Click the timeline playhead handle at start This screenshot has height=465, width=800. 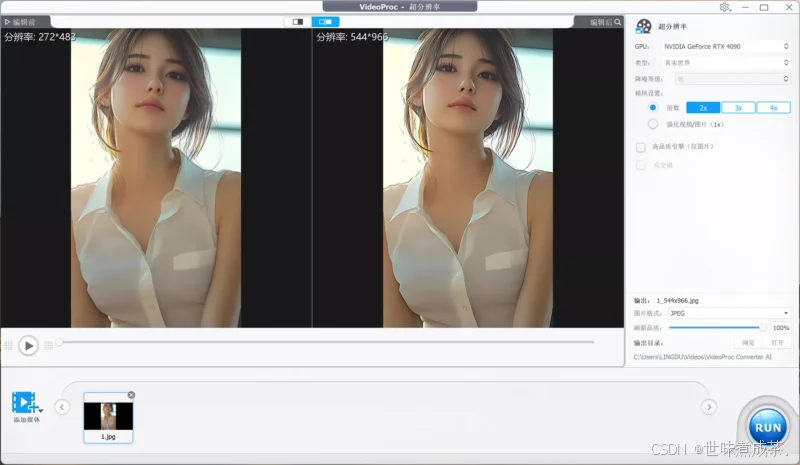pos(59,342)
